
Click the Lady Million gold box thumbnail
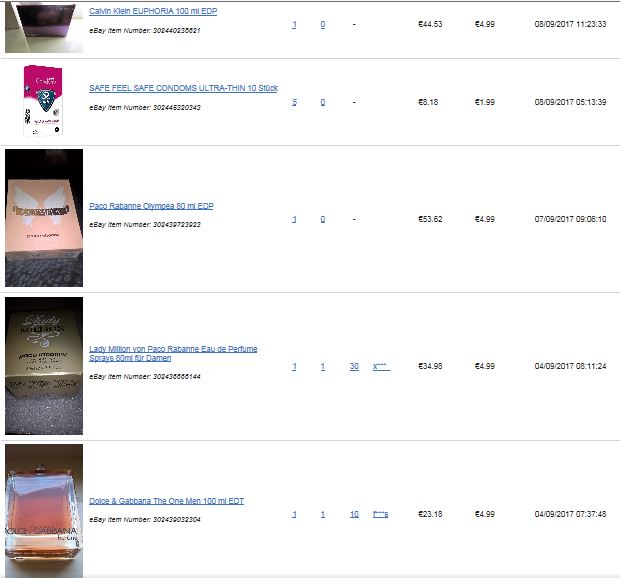(x=44, y=366)
